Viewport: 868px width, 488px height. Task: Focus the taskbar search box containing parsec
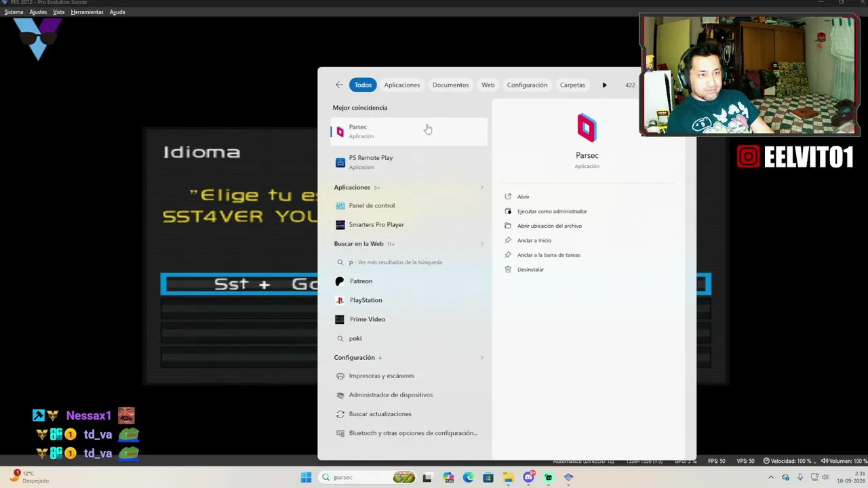368,477
